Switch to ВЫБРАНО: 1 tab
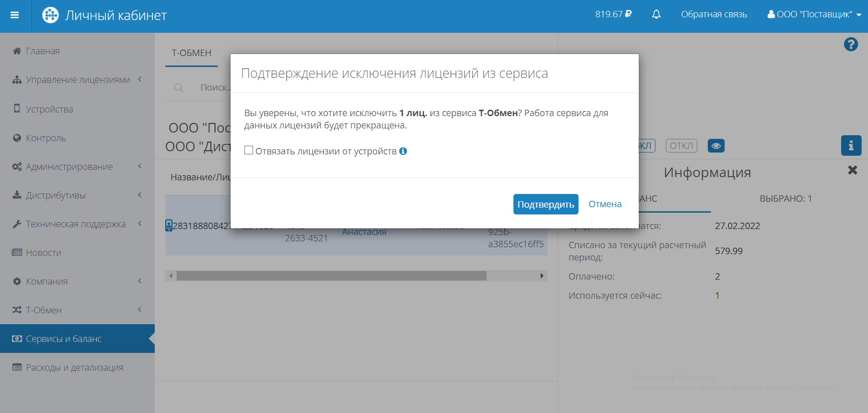The height and width of the screenshot is (413, 868). (786, 199)
